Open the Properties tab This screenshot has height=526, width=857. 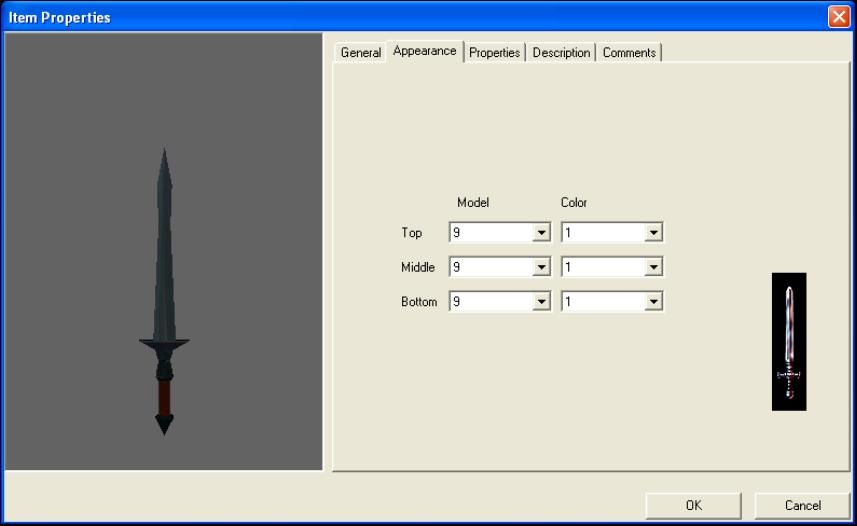click(494, 53)
